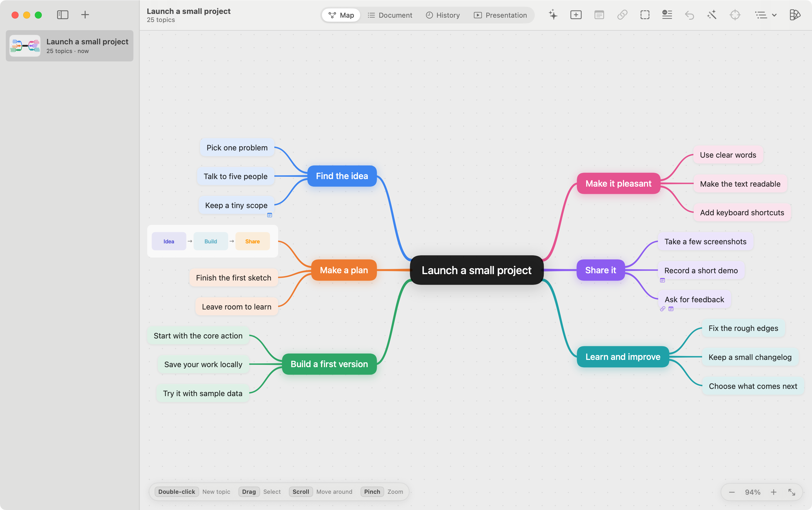This screenshot has height=510, width=812.
Task: Open the color swatch themes panel
Action: pos(795,15)
